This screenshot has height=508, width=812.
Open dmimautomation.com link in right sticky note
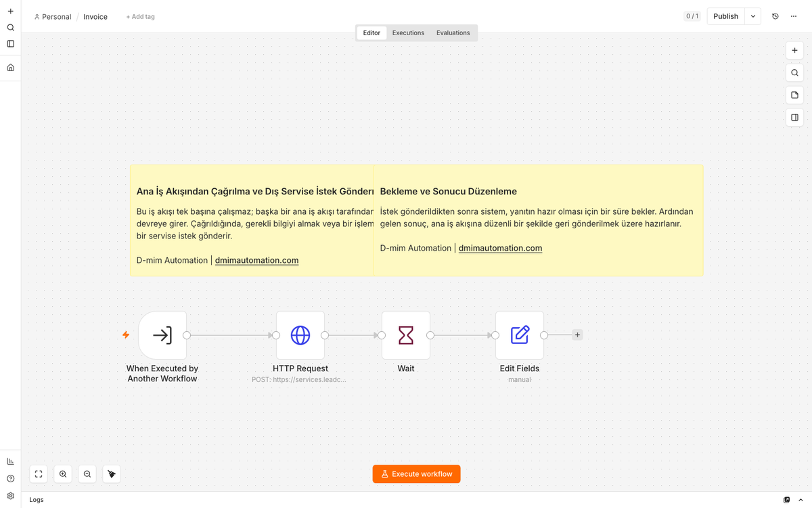coord(500,248)
